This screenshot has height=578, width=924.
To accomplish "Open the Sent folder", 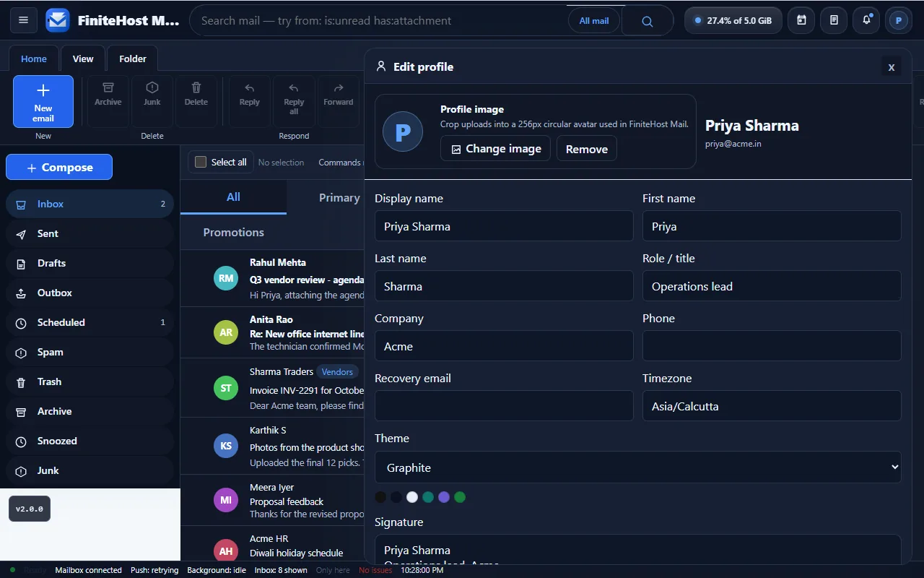I will pyautogui.click(x=90, y=233).
